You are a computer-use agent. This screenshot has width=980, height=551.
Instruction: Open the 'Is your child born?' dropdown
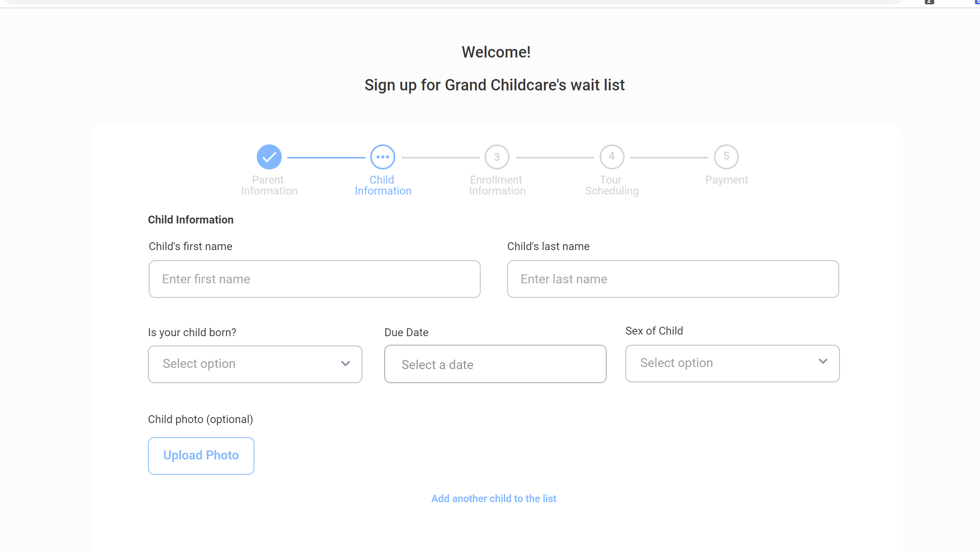255,364
